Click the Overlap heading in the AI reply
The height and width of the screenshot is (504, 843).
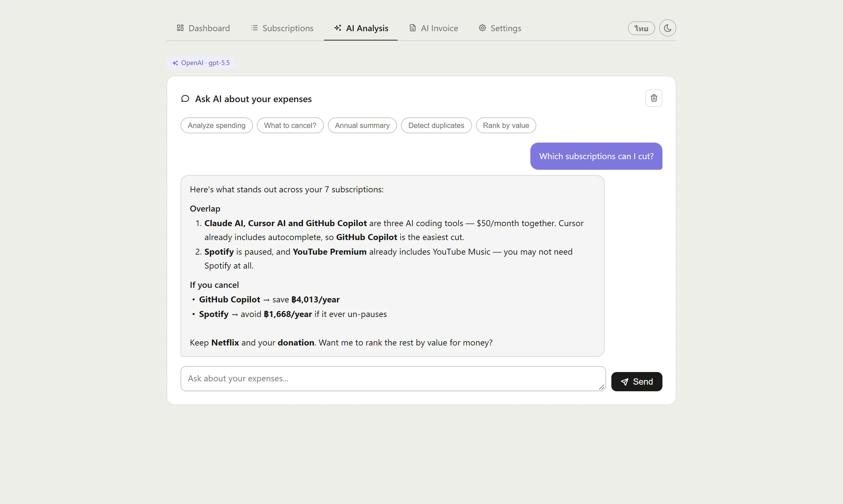click(205, 209)
